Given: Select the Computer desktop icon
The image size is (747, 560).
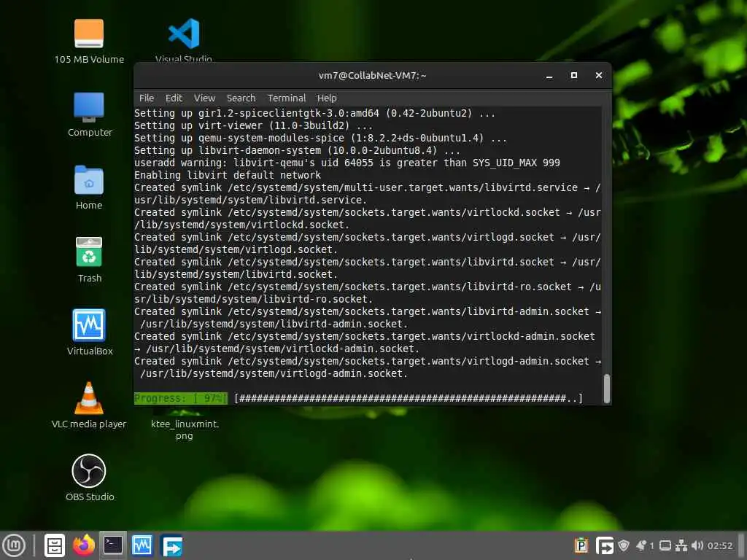Looking at the screenshot, I should click(x=90, y=114).
